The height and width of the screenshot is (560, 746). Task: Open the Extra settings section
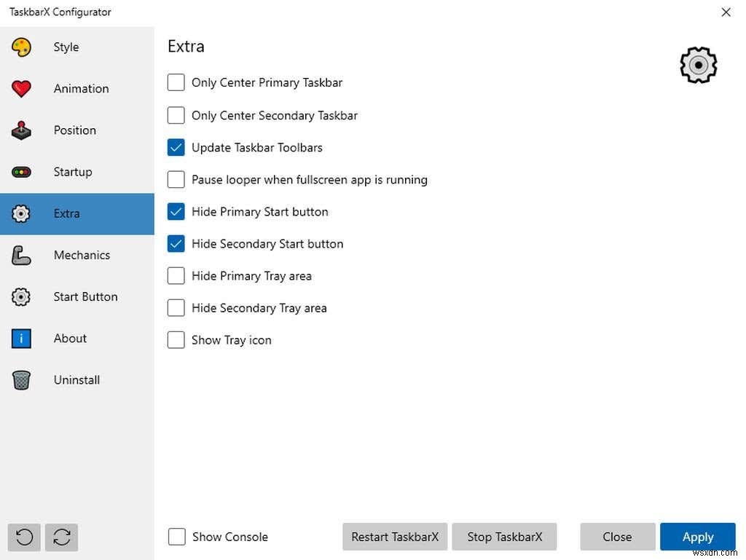(66, 213)
